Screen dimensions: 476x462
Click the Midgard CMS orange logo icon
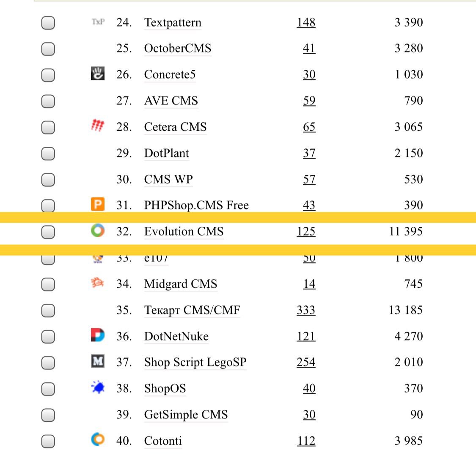pyautogui.click(x=97, y=283)
